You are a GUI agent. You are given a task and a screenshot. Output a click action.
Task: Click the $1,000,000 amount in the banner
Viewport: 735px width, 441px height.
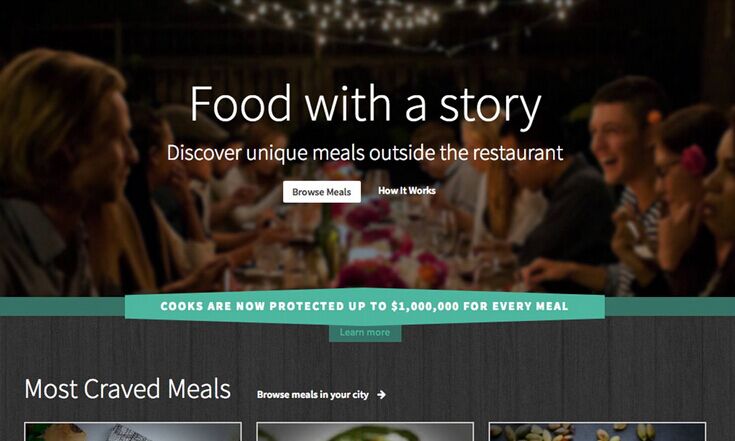tap(425, 306)
